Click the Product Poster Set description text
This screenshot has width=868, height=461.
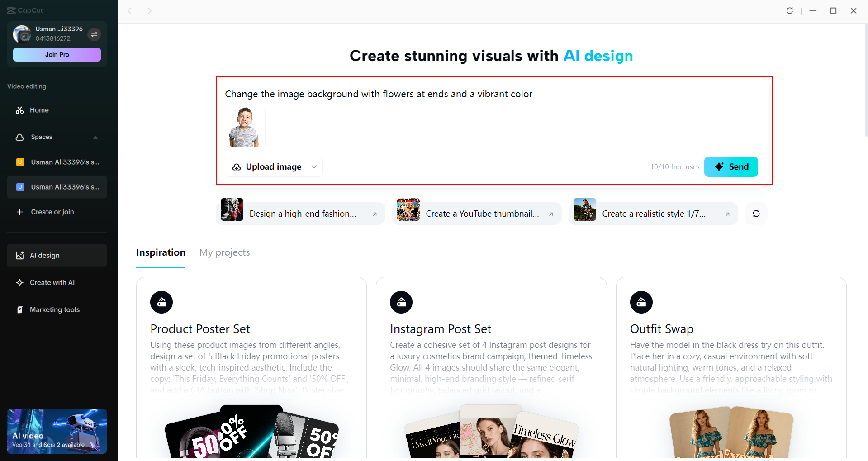250,367
